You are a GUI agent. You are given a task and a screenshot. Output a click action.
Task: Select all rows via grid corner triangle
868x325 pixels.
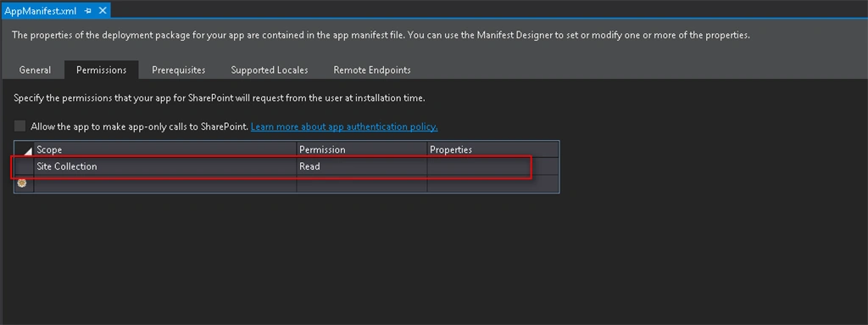pyautogui.click(x=24, y=149)
